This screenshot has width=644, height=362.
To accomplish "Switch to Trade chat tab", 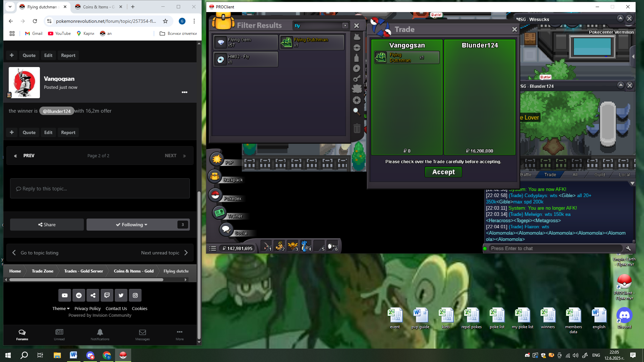I will point(550,175).
